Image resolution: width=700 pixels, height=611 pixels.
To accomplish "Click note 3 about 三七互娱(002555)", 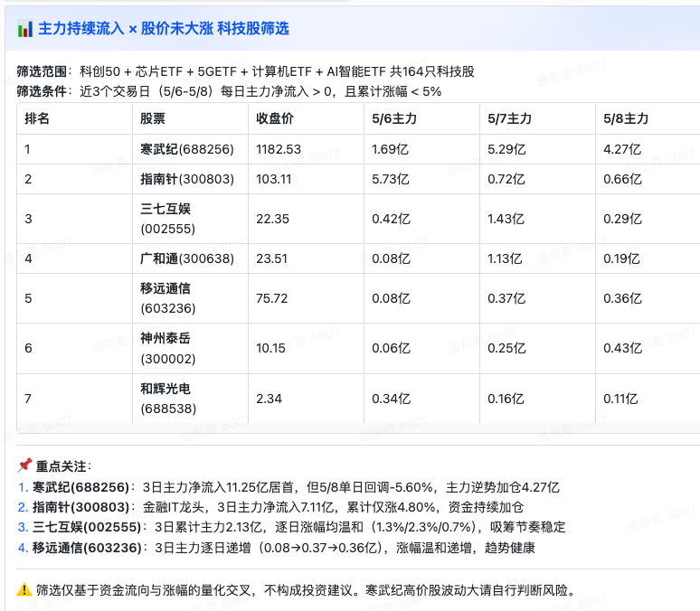I will point(291,527).
